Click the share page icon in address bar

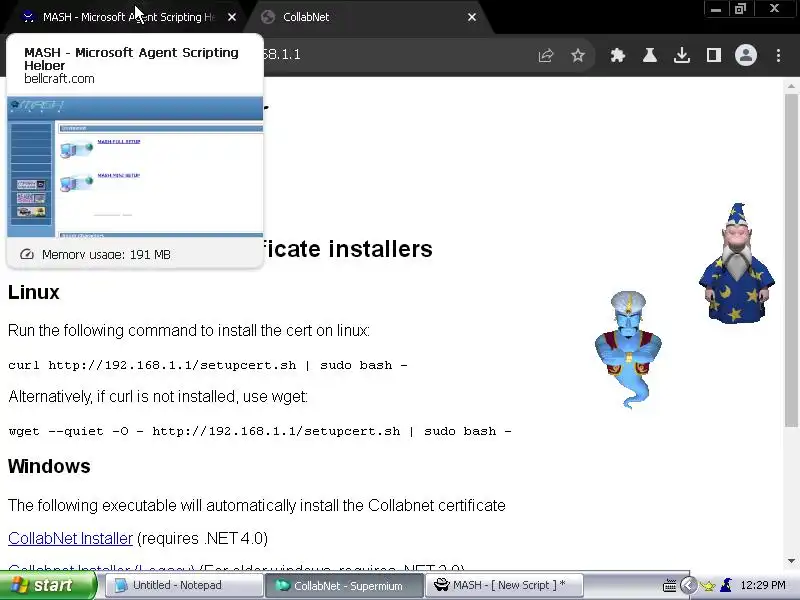point(545,55)
